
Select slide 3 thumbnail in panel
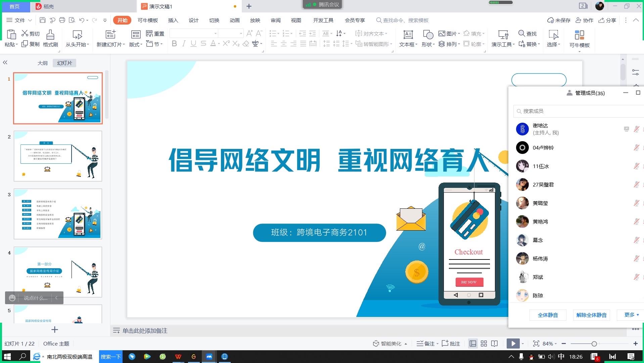(58, 214)
